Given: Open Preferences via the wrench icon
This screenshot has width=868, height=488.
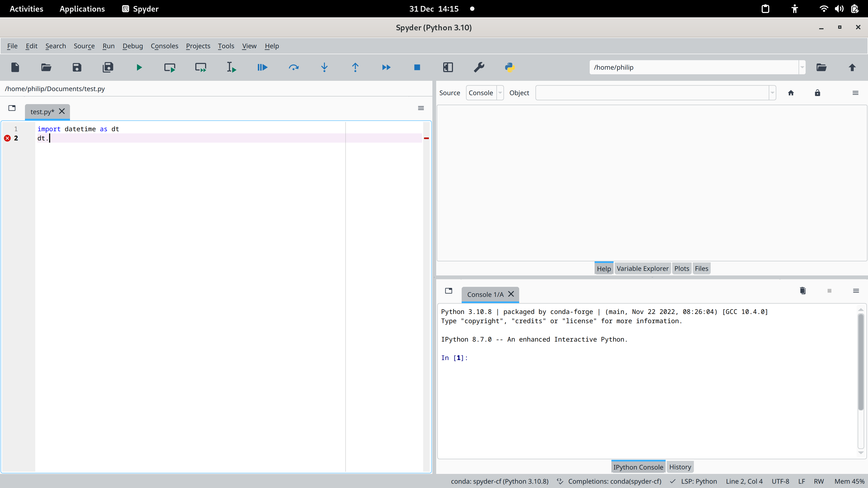Looking at the screenshot, I should click(x=479, y=67).
